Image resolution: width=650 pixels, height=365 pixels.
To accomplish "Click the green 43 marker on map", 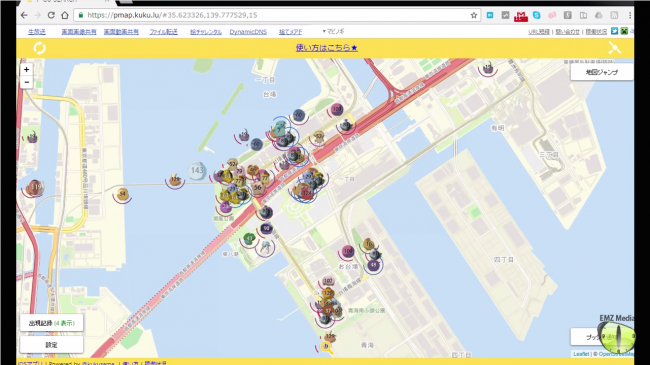I will [x=249, y=238].
